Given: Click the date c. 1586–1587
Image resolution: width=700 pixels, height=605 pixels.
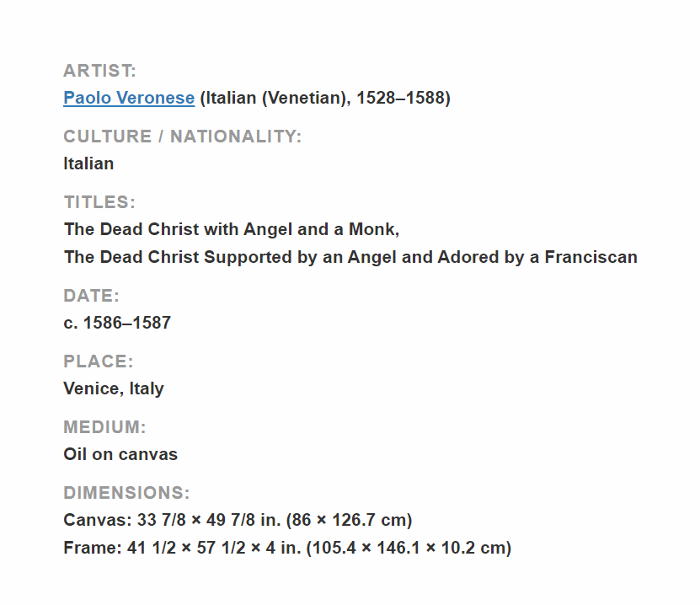Looking at the screenshot, I should coord(117,323).
